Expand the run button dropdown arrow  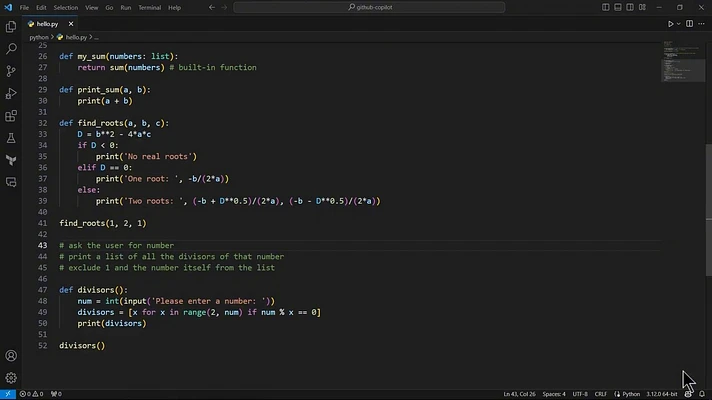point(678,24)
